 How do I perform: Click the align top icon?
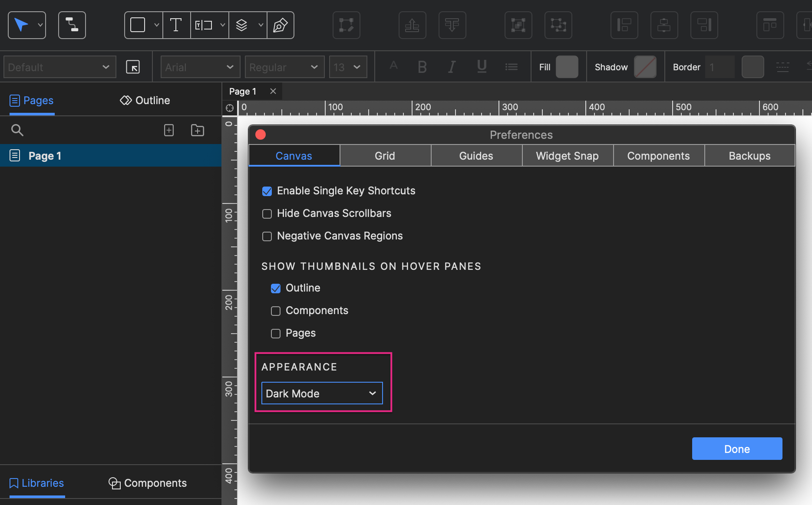770,25
